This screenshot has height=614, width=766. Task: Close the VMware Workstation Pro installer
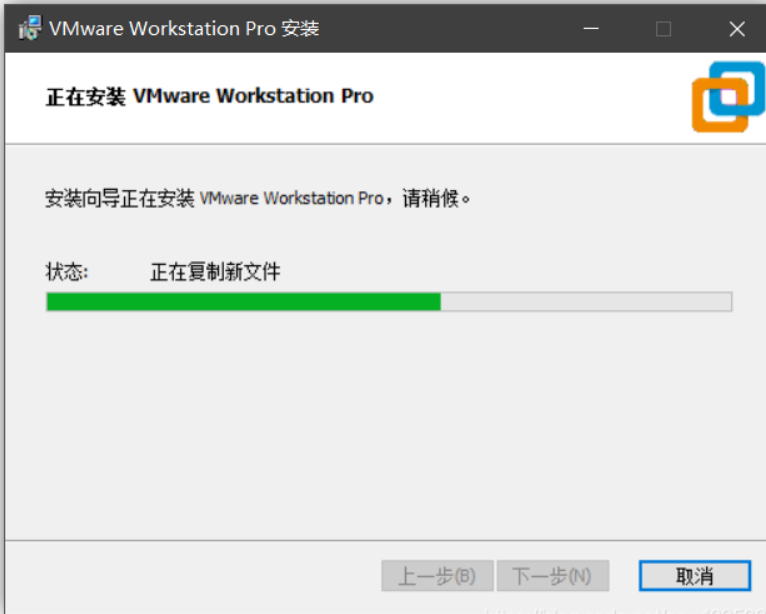click(737, 29)
